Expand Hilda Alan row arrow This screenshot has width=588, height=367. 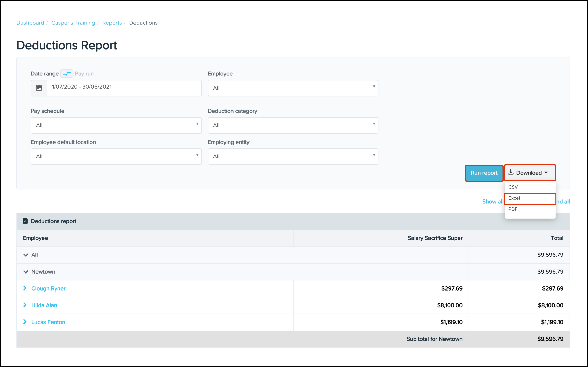point(25,305)
